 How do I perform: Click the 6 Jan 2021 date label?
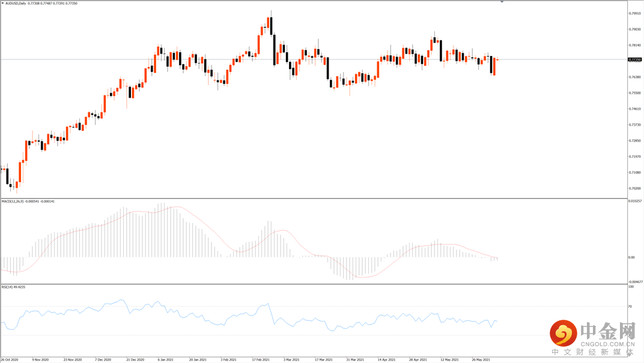(166, 360)
